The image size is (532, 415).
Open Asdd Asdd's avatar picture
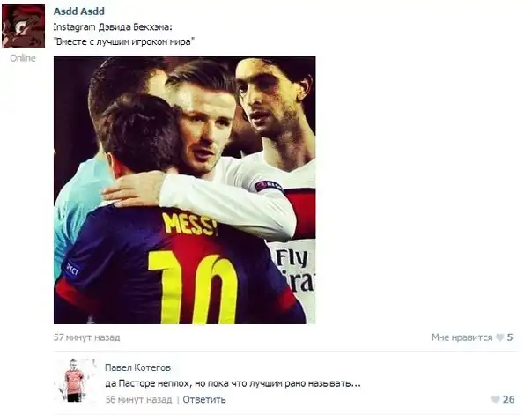(x=23, y=26)
